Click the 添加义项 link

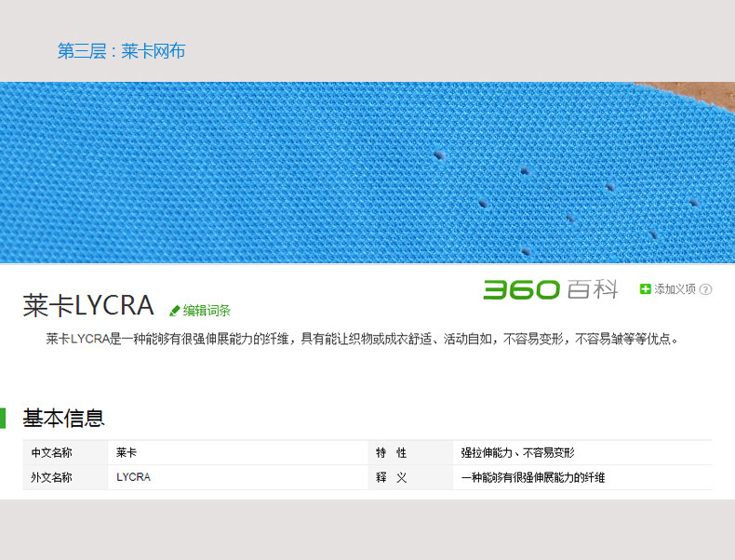(675, 289)
